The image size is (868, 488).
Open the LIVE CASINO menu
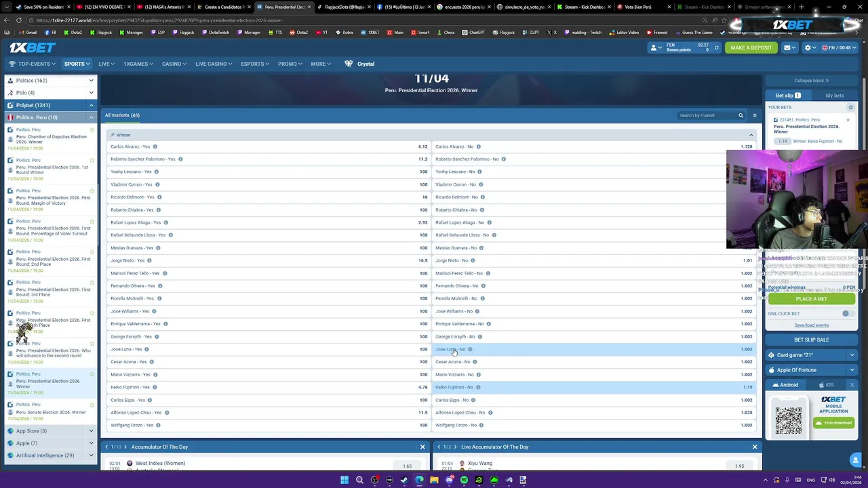pyautogui.click(x=214, y=64)
